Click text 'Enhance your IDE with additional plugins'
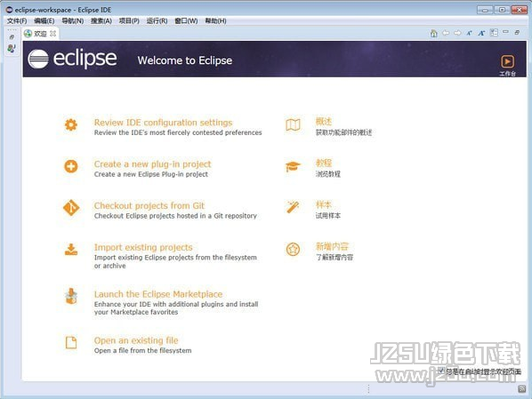This screenshot has height=399, width=532. [x=158, y=305]
